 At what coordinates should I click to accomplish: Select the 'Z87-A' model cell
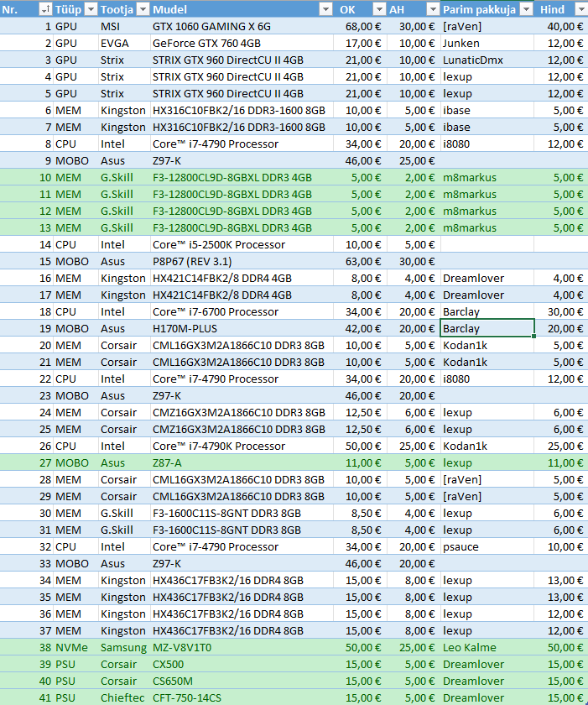coord(242,463)
